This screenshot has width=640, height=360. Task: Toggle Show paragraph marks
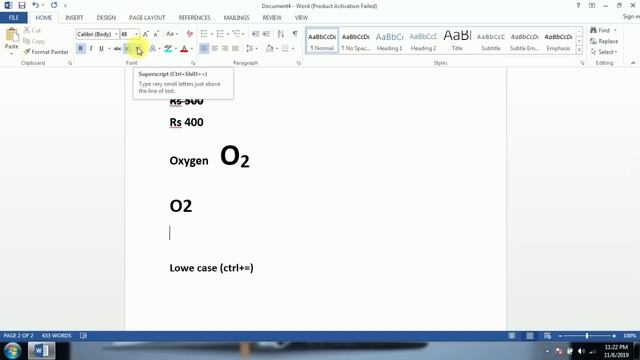point(295,34)
